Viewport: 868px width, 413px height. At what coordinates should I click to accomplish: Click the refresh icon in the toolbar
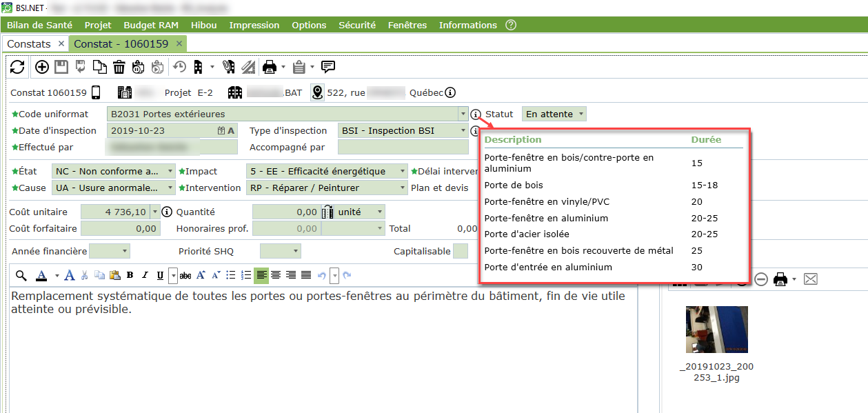pyautogui.click(x=17, y=67)
